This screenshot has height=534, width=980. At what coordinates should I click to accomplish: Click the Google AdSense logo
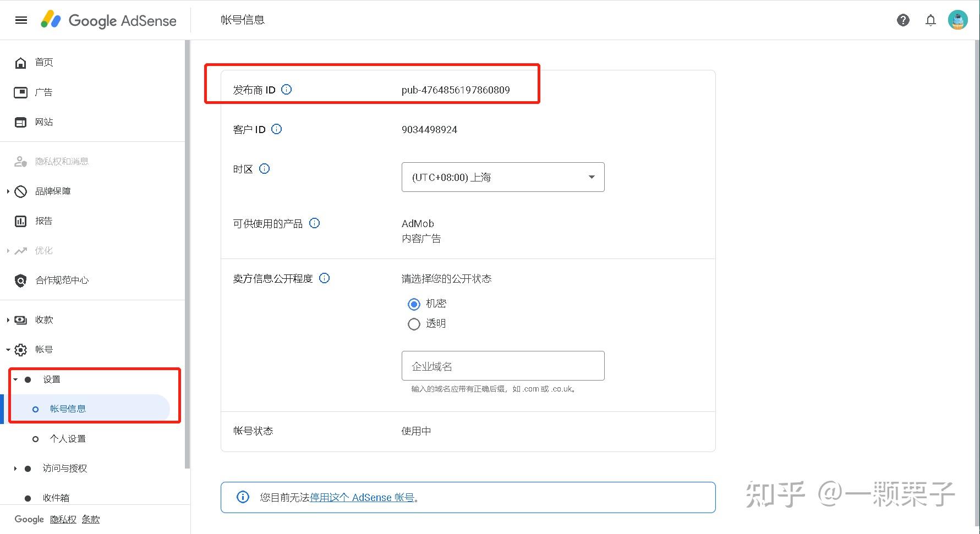click(x=109, y=20)
